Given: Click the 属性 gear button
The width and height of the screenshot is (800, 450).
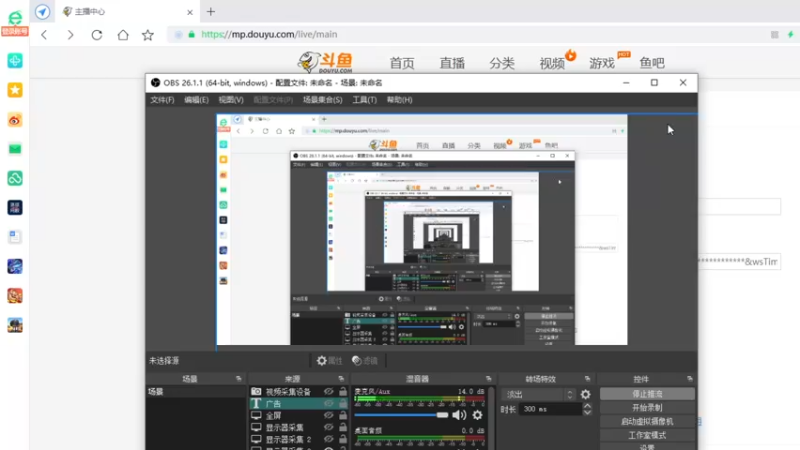Looking at the screenshot, I should click(329, 361).
